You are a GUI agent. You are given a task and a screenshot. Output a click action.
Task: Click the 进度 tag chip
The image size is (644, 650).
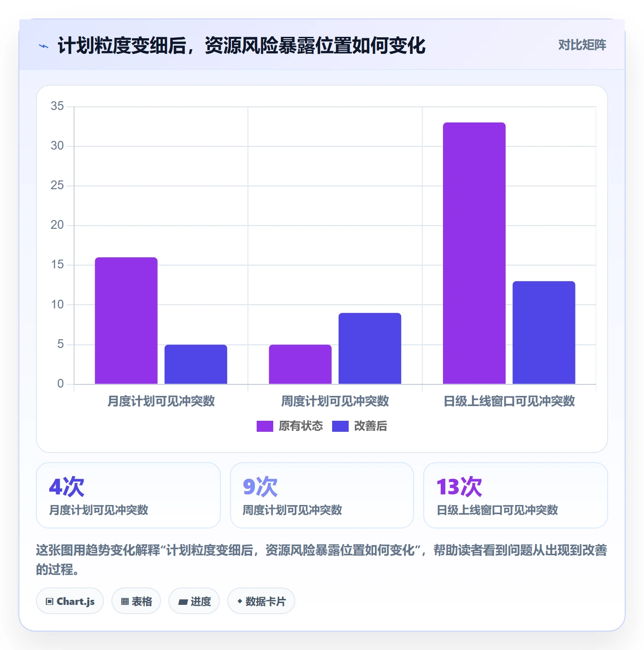click(x=194, y=601)
